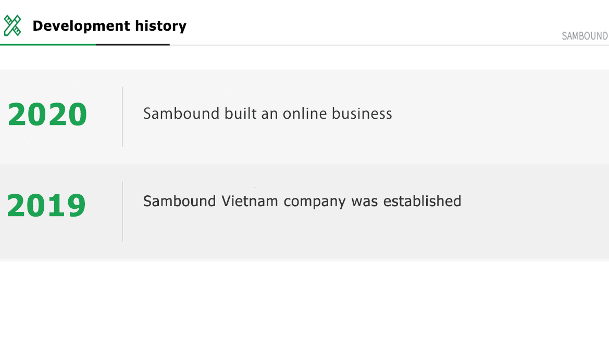Viewport: 609px width, 364px height.
Task: Click the word 'Vietnam' in the 2019 entry
Action: (250, 202)
